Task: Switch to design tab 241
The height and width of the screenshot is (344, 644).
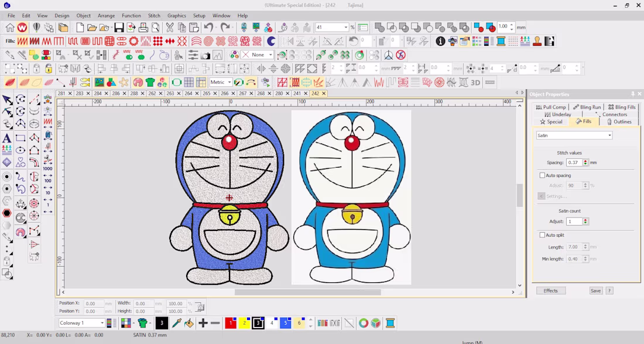Action: pyautogui.click(x=297, y=93)
